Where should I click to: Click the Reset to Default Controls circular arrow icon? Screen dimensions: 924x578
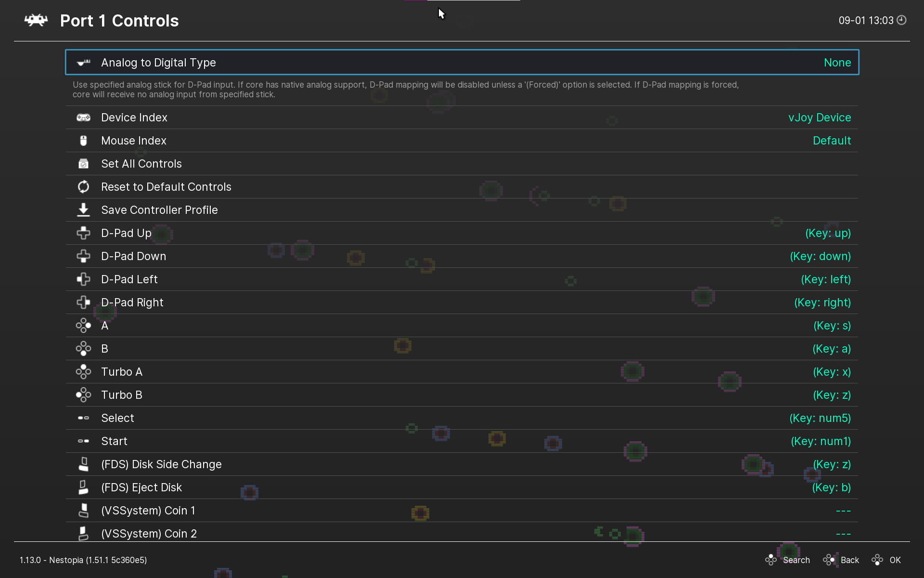83,187
